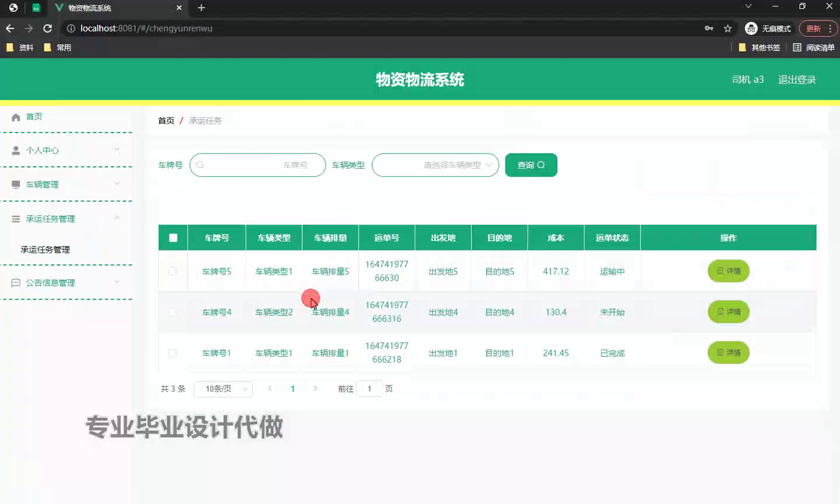The width and height of the screenshot is (840, 504).
Task: Click the 车辆类型2 cell
Action: [x=274, y=312]
